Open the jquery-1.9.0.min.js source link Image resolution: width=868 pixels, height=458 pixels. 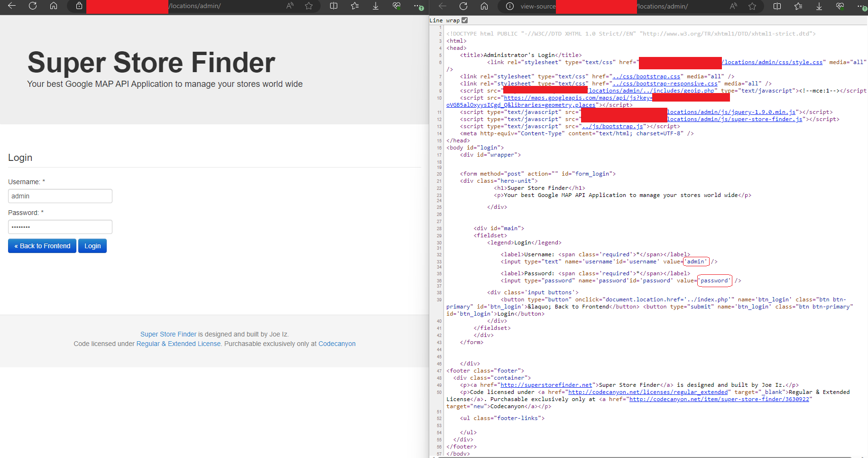[731, 112]
